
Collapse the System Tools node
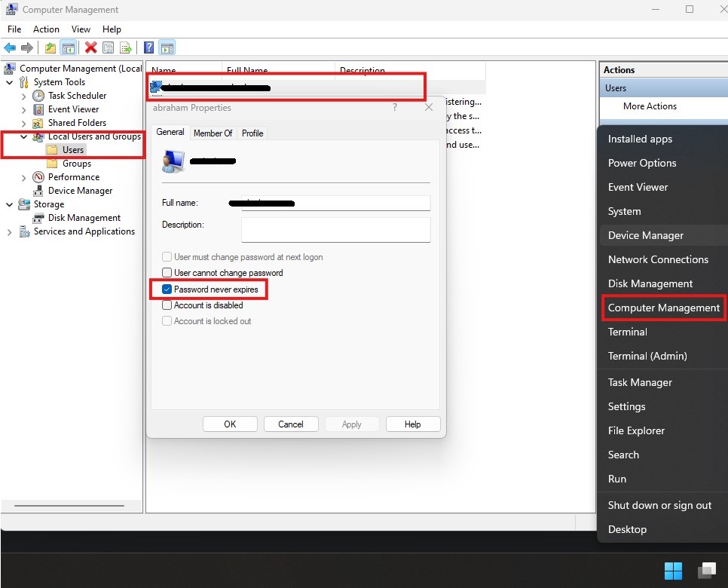pyautogui.click(x=9, y=82)
